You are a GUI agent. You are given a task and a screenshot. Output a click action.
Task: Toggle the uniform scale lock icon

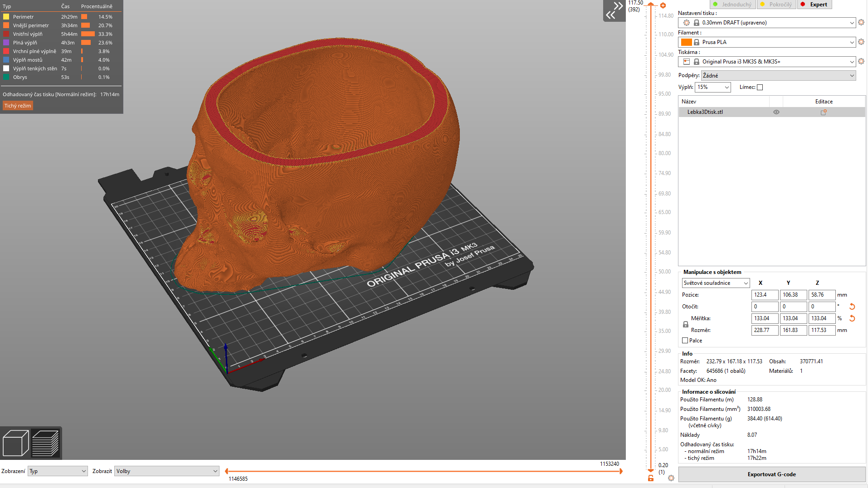tap(686, 324)
